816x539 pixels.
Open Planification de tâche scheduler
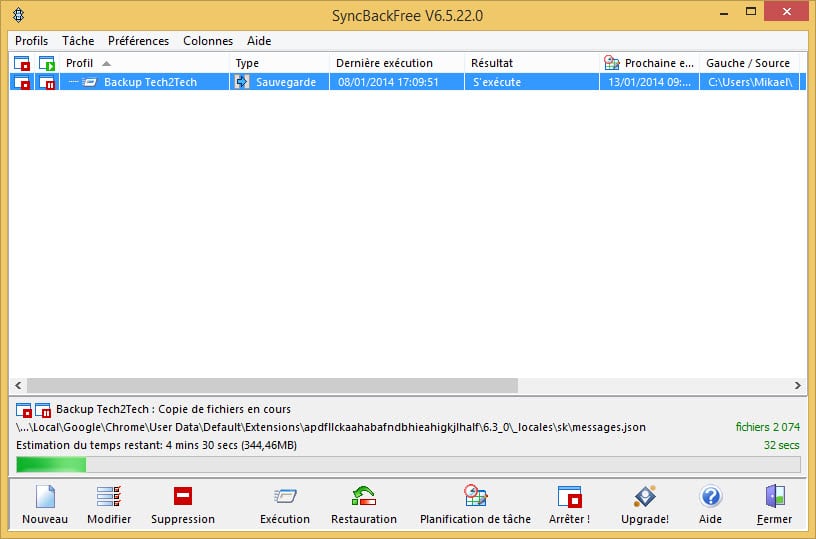475,497
